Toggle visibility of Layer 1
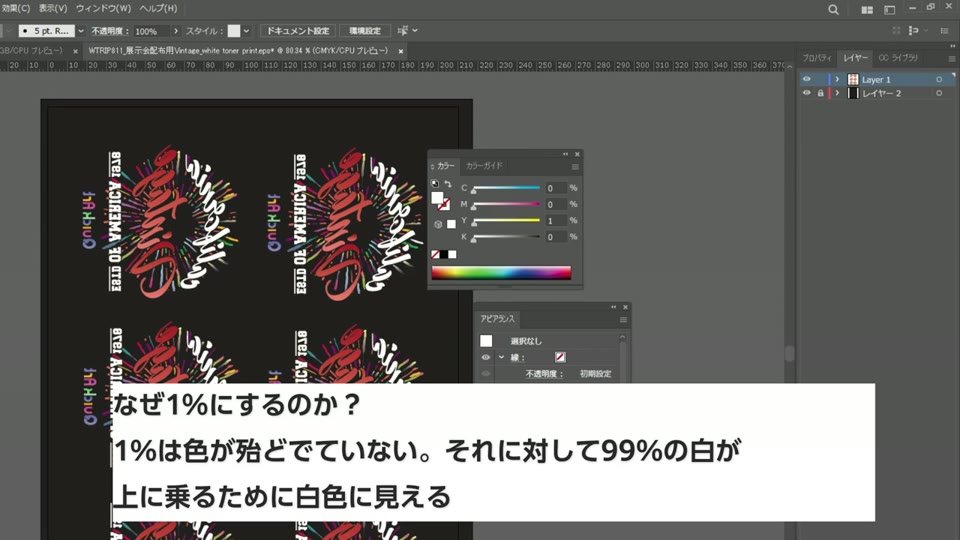 (806, 79)
